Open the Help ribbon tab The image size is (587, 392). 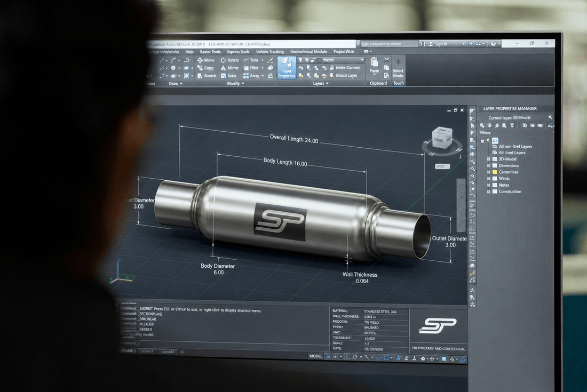click(x=189, y=52)
